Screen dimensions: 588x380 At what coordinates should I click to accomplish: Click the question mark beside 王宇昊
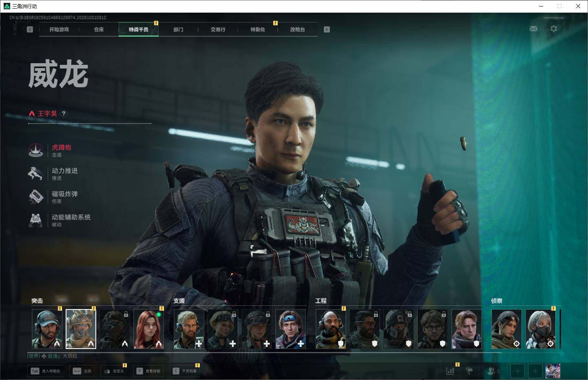coord(64,114)
